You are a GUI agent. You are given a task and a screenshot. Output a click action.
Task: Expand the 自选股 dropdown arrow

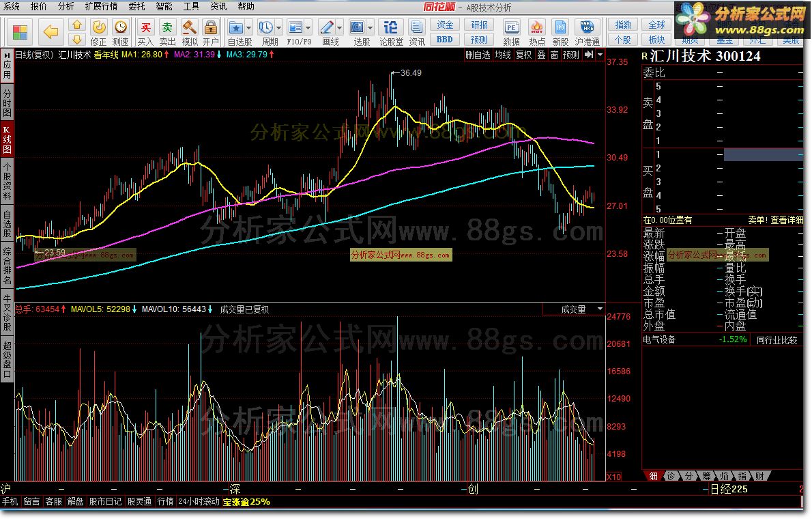tap(249, 27)
